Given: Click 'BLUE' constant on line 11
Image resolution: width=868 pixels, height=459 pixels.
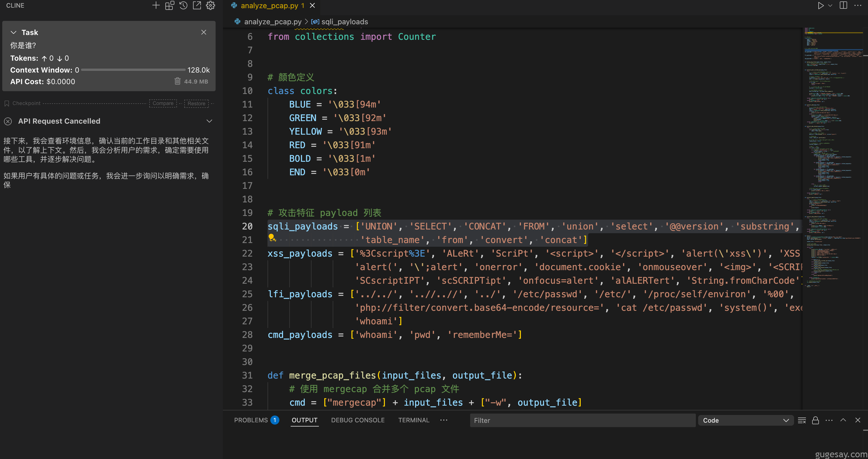Looking at the screenshot, I should point(300,104).
